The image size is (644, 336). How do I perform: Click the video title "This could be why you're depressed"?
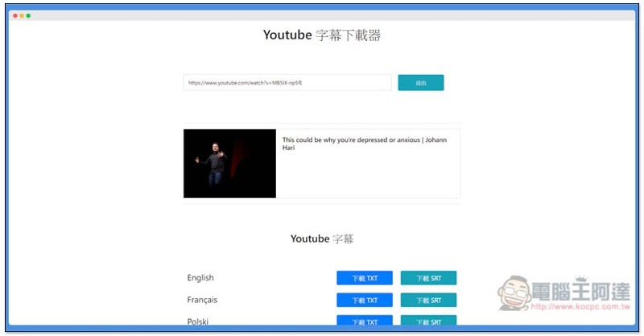tap(365, 143)
